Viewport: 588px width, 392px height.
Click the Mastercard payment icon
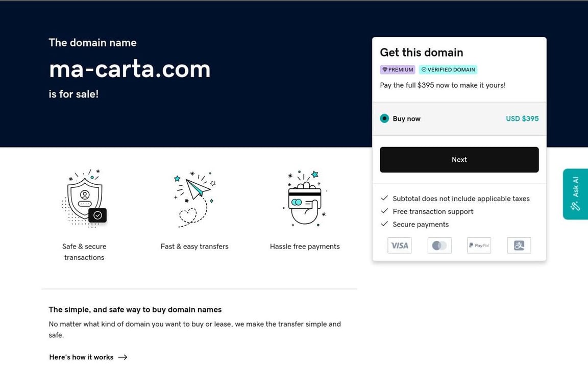(x=439, y=246)
